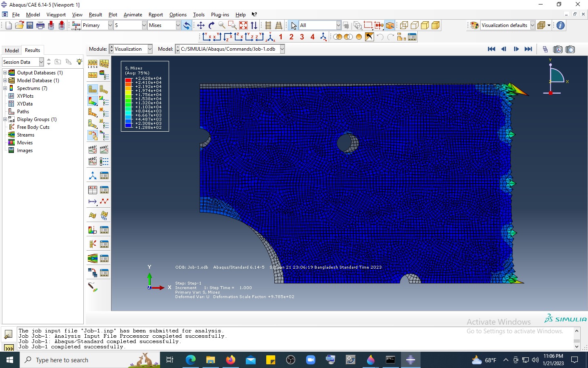The width and height of the screenshot is (588, 368).
Task: Click the Color code palette icon
Action: click(x=474, y=25)
